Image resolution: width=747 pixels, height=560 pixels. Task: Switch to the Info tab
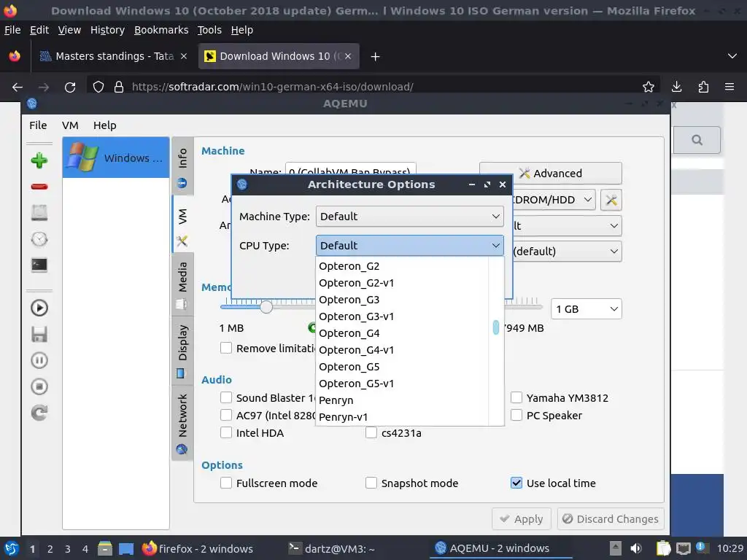tap(182, 166)
